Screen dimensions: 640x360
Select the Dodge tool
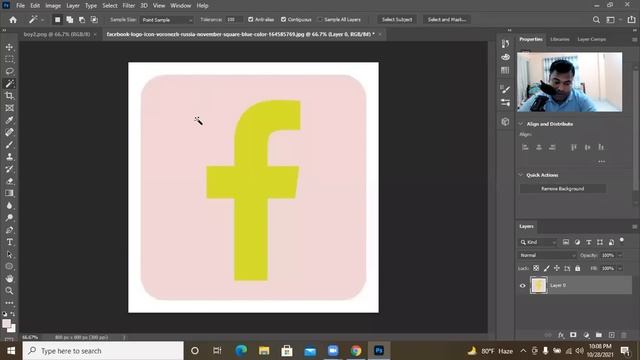click(9, 218)
